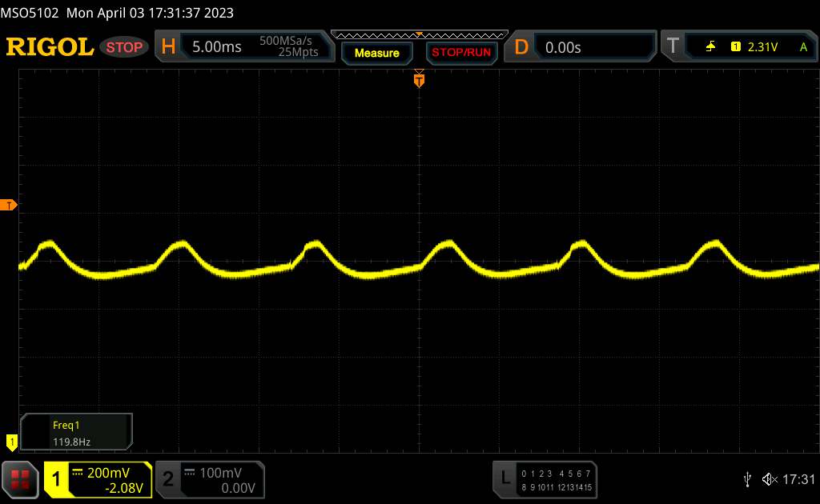The width and height of the screenshot is (820, 504).
Task: Open the horizontal timebase H menu
Action: (168, 47)
